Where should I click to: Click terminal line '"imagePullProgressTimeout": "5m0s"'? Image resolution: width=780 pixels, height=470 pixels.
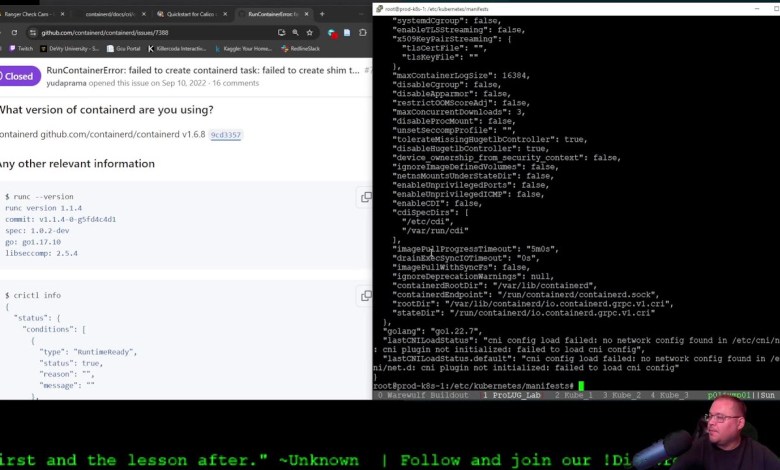476,249
